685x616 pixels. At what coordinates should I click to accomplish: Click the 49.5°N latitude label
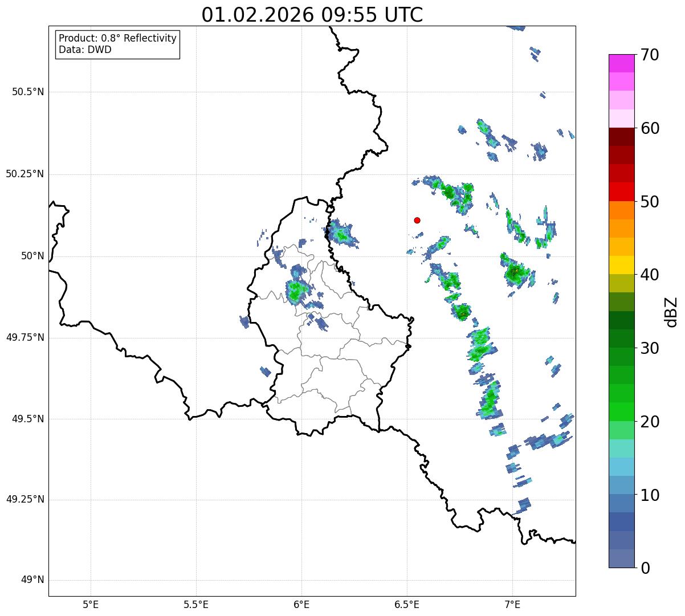point(28,419)
